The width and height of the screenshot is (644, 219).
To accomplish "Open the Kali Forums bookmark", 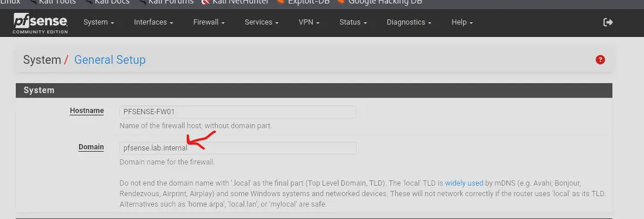I will click(x=166, y=2).
